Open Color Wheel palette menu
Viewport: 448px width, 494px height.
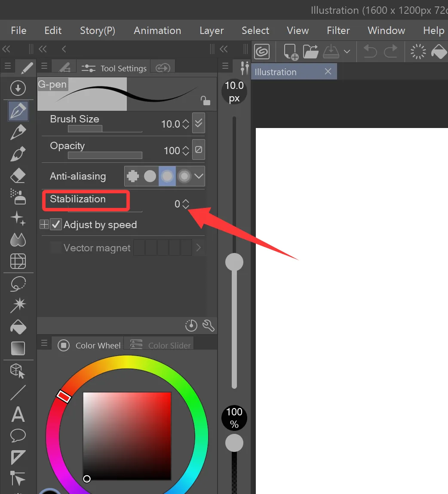(x=44, y=343)
